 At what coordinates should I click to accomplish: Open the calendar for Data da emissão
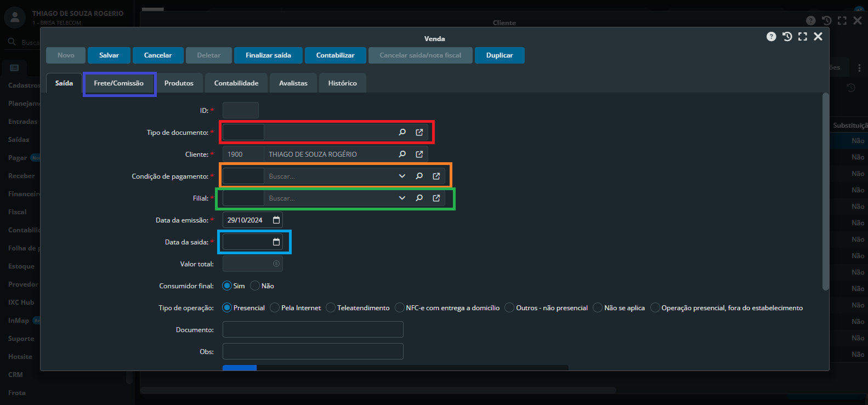coord(276,220)
